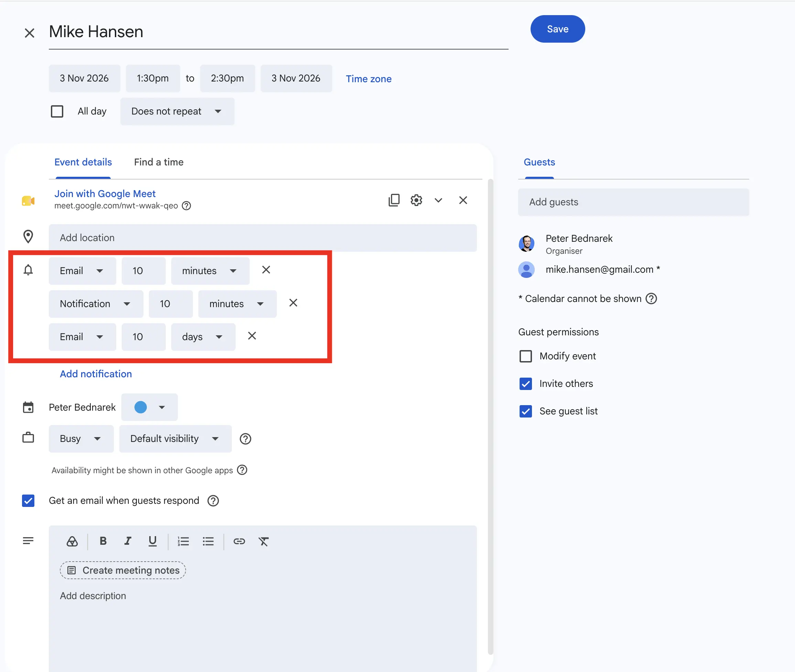
Task: Open the Time zone settings
Action: 368,79
